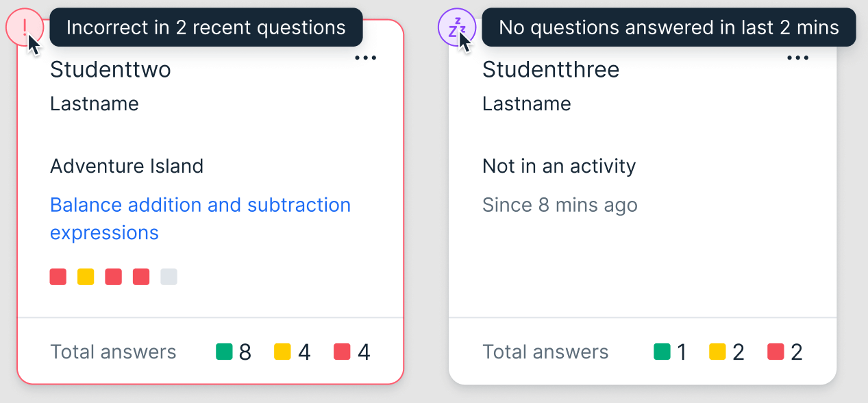Click Studentthree's yellow total answers indicator

click(x=726, y=352)
